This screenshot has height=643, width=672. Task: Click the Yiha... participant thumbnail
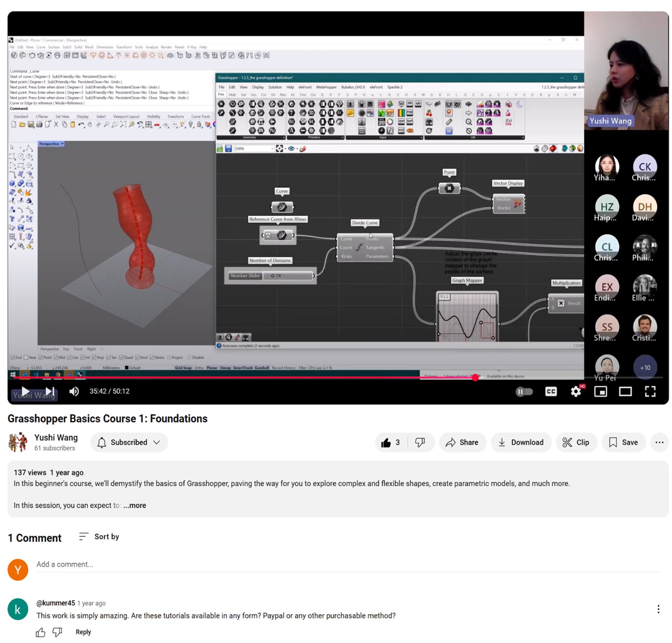click(x=607, y=168)
